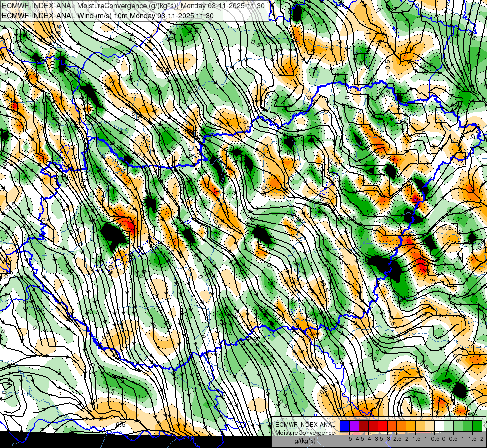Click the pale peach swatch between -1 and -0.5

coord(430,426)
